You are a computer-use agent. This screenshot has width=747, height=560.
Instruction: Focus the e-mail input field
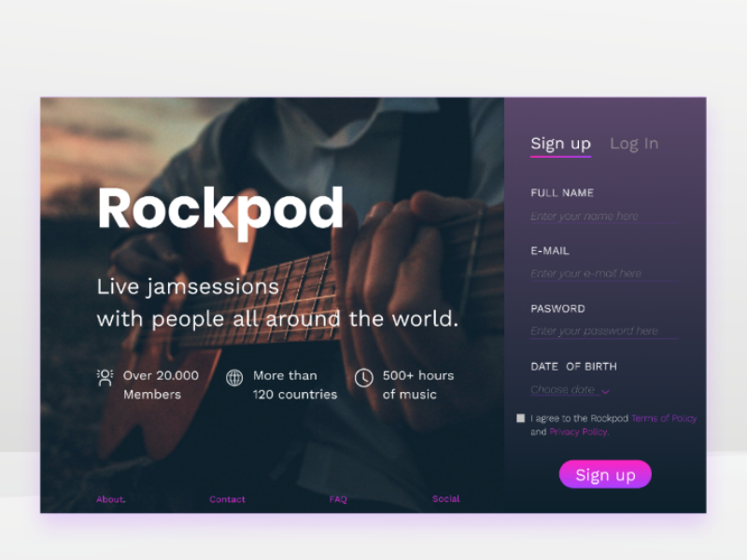click(x=603, y=273)
